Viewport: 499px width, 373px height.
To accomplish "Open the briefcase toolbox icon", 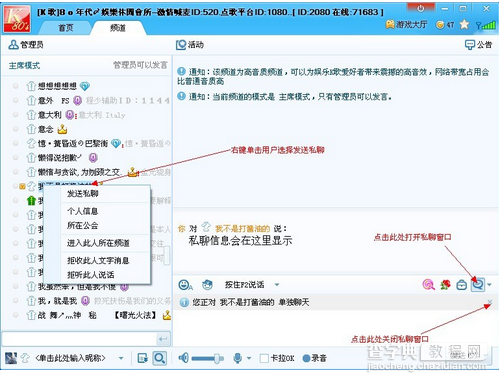I will tap(462, 285).
